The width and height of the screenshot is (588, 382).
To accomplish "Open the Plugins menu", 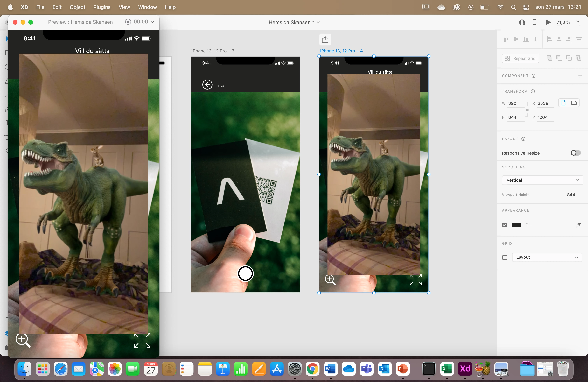I will click(x=102, y=7).
